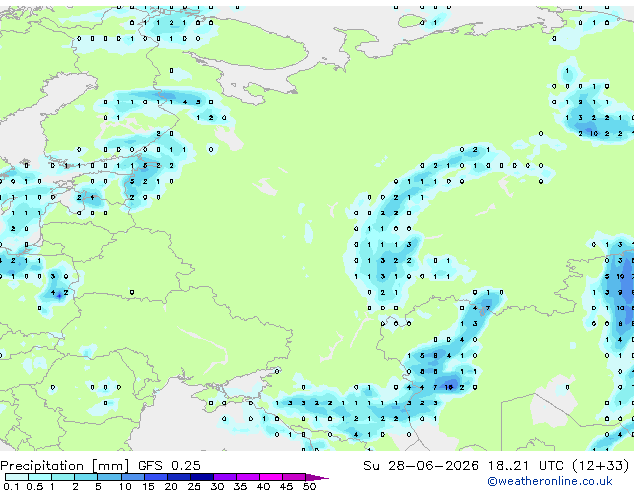This screenshot has width=634, height=490.
Task: Pick the 40–45 mm magenta legend swatch
Action: click(271, 477)
